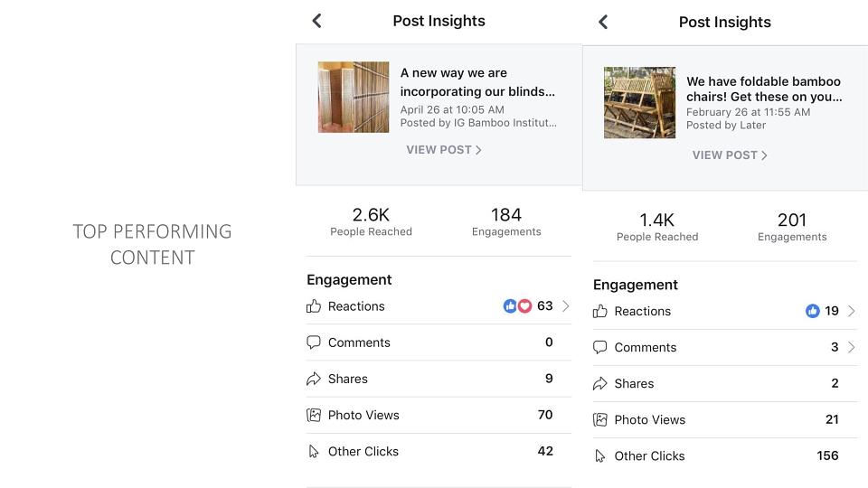Click the Shares arrow icon, left panel
The height and width of the screenshot is (488, 868).
click(314, 379)
